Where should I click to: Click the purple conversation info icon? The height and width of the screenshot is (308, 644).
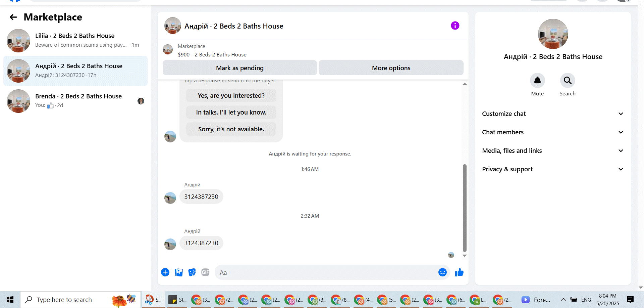(x=455, y=26)
